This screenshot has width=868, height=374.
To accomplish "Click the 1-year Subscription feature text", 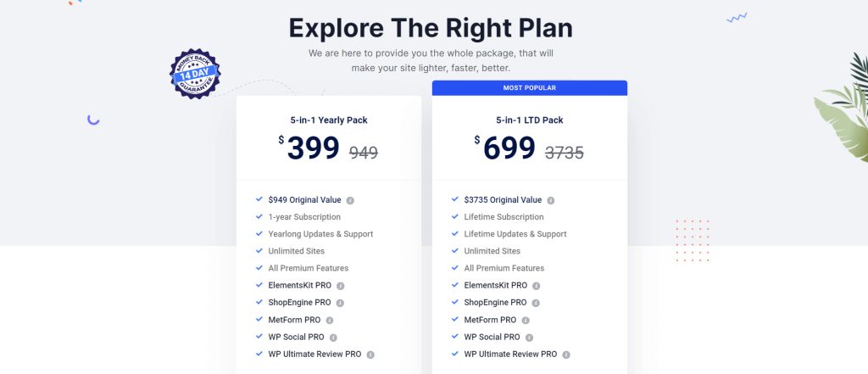I will (304, 217).
